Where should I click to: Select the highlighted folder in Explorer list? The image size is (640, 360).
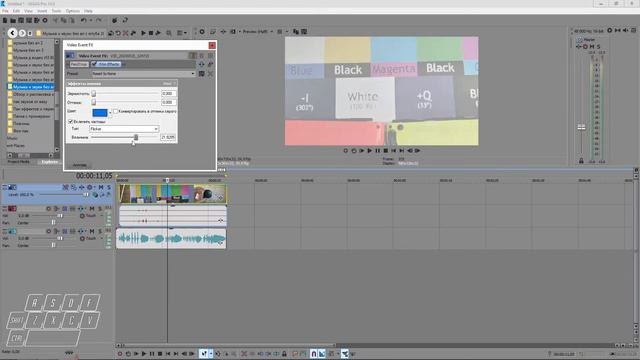click(x=31, y=87)
